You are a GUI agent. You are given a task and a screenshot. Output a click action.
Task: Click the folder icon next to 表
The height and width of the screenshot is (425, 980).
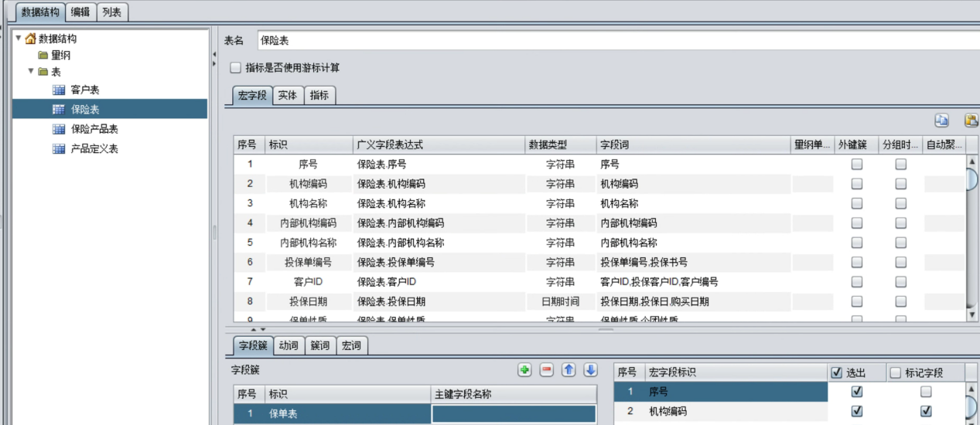(43, 72)
